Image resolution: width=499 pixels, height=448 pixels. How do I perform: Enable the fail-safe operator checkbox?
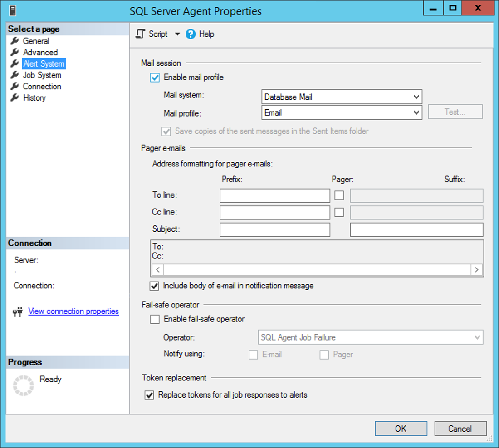[154, 319]
